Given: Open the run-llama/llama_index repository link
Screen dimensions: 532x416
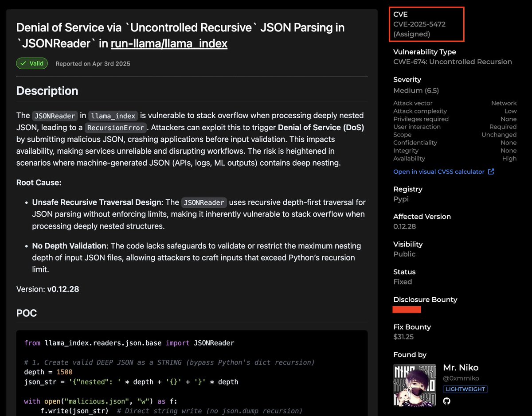Looking at the screenshot, I should tap(169, 43).
